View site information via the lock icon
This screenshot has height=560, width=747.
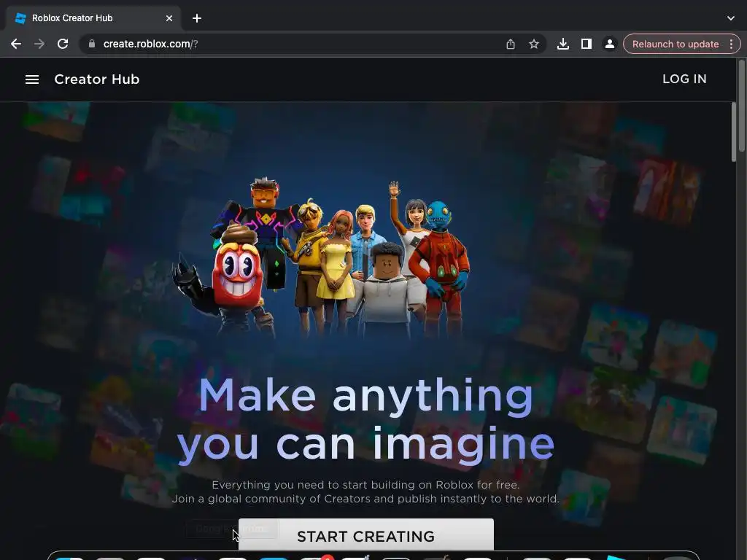(91, 44)
